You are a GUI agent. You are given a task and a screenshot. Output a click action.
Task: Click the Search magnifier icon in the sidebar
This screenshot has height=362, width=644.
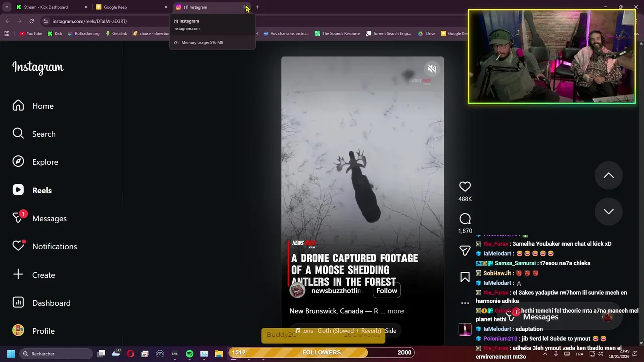point(18,133)
